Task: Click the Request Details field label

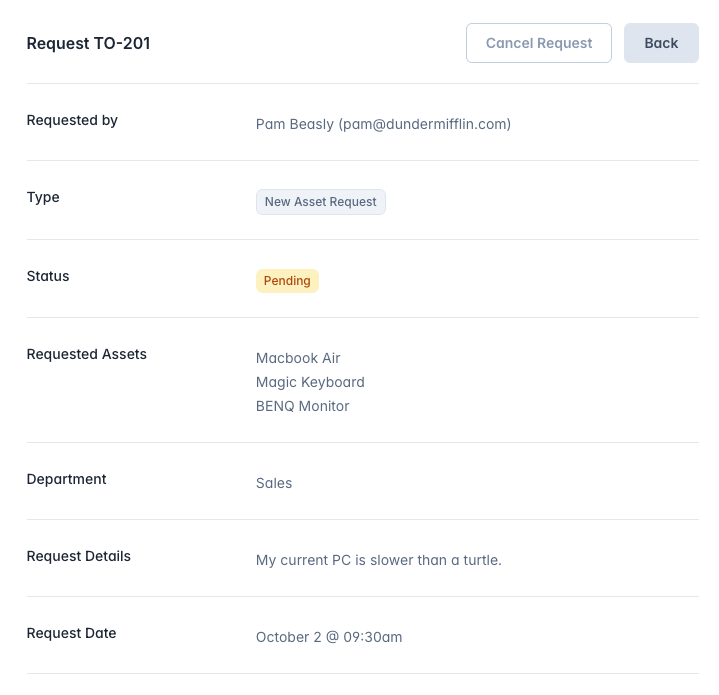Action: point(78,556)
